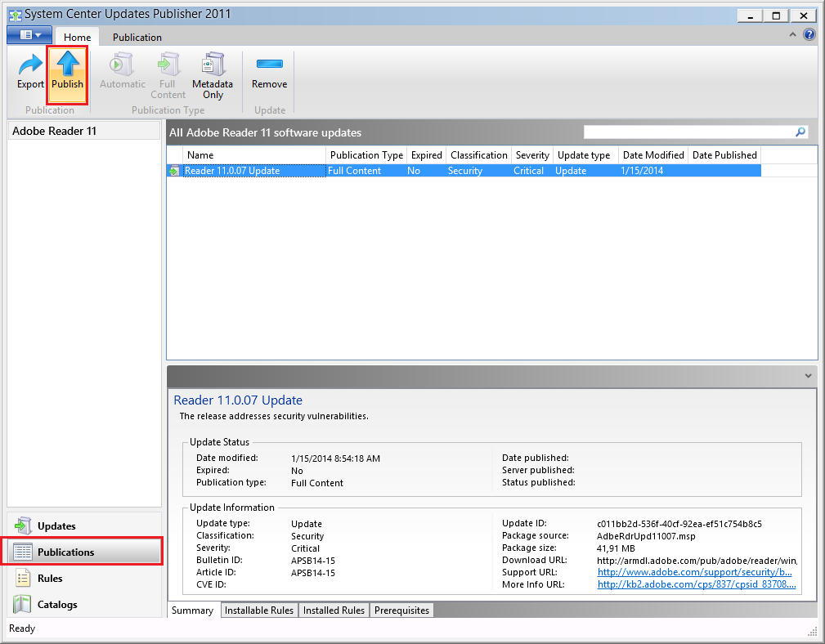The image size is (825, 644).
Task: Collapse the details pane chevron
Action: click(808, 376)
